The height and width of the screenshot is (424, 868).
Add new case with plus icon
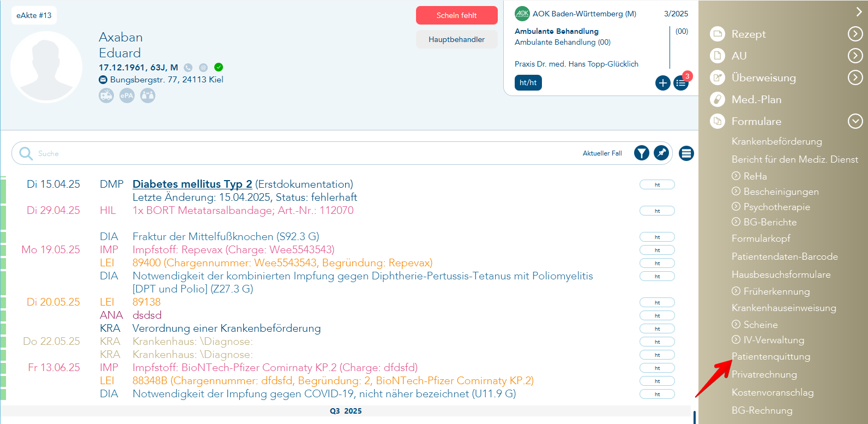pyautogui.click(x=663, y=83)
